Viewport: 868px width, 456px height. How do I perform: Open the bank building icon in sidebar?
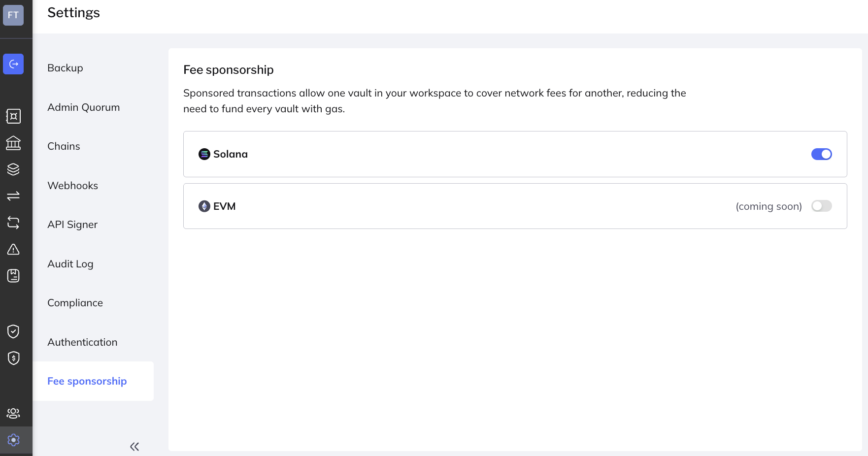(13, 143)
